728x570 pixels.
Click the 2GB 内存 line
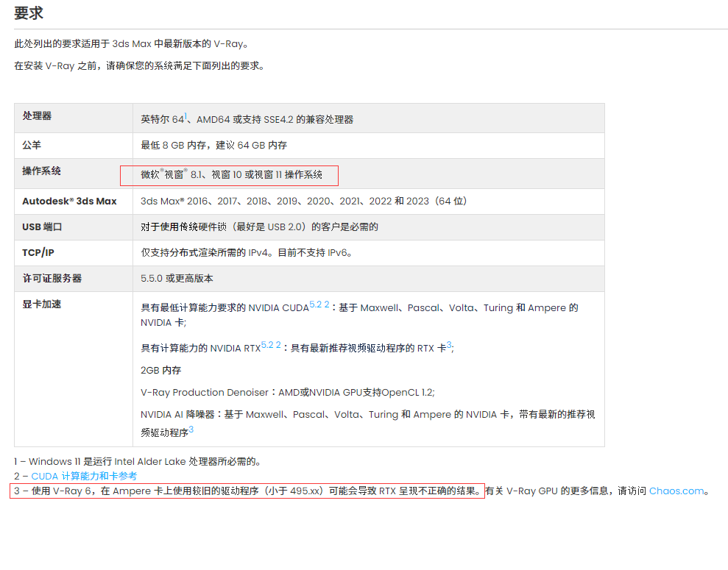(161, 371)
